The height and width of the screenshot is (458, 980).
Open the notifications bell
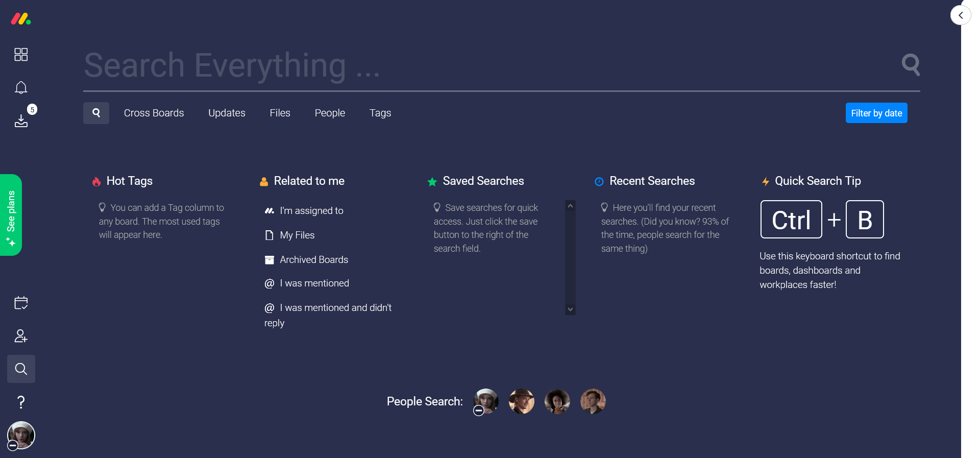point(21,88)
